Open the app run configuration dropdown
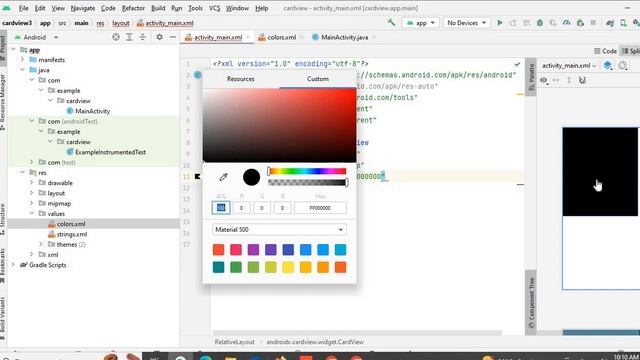The height and width of the screenshot is (360, 640). 421,23
